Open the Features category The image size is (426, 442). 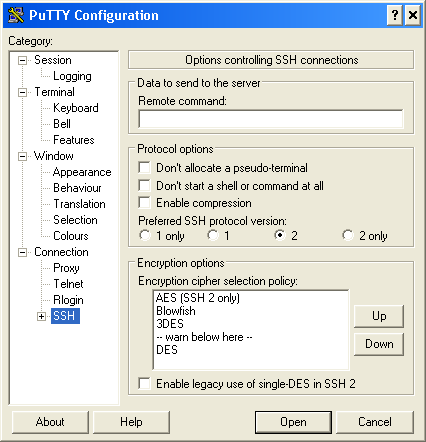coord(74,140)
